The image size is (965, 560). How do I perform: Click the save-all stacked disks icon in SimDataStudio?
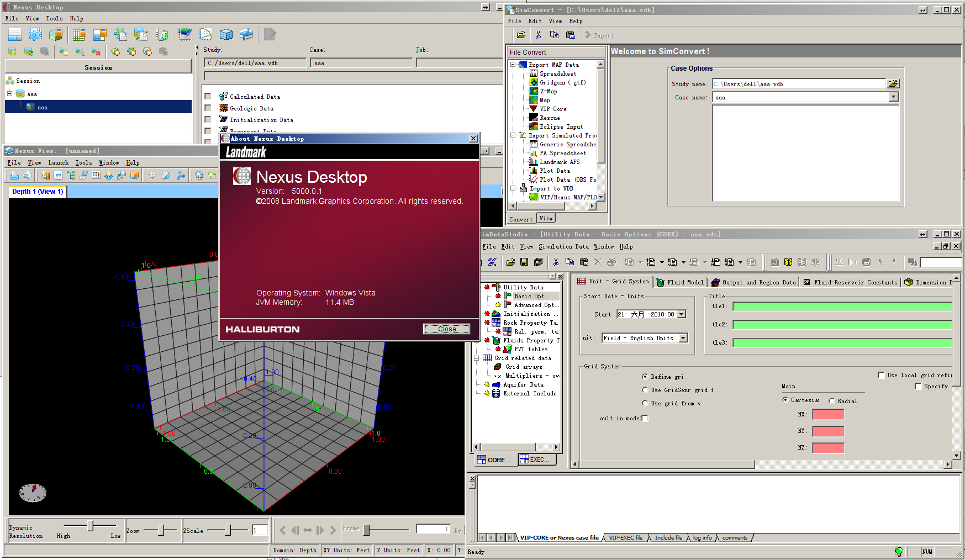point(538,262)
